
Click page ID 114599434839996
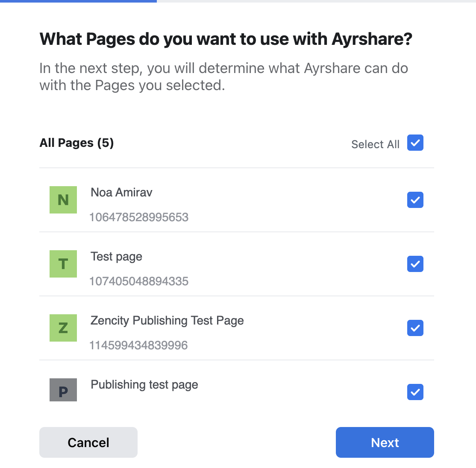click(138, 345)
